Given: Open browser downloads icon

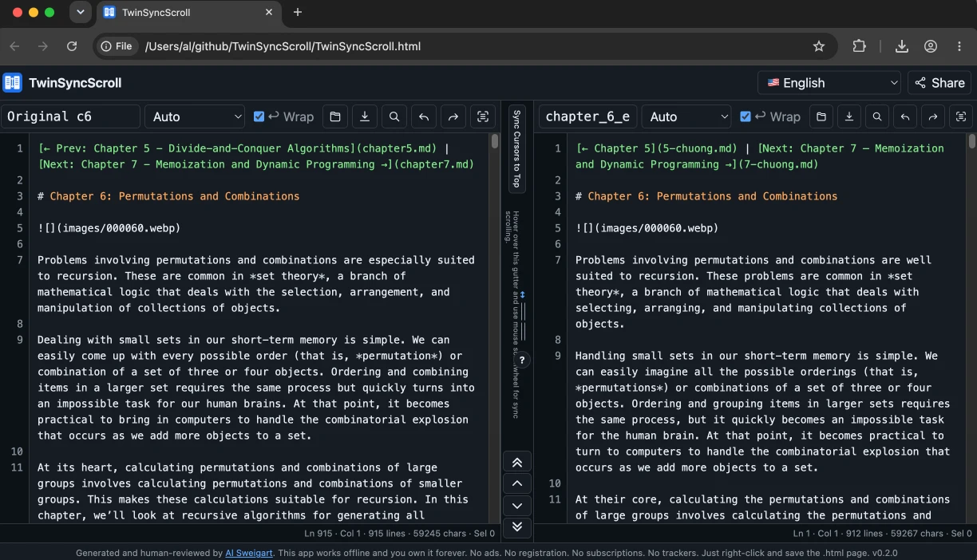Looking at the screenshot, I should (x=902, y=46).
